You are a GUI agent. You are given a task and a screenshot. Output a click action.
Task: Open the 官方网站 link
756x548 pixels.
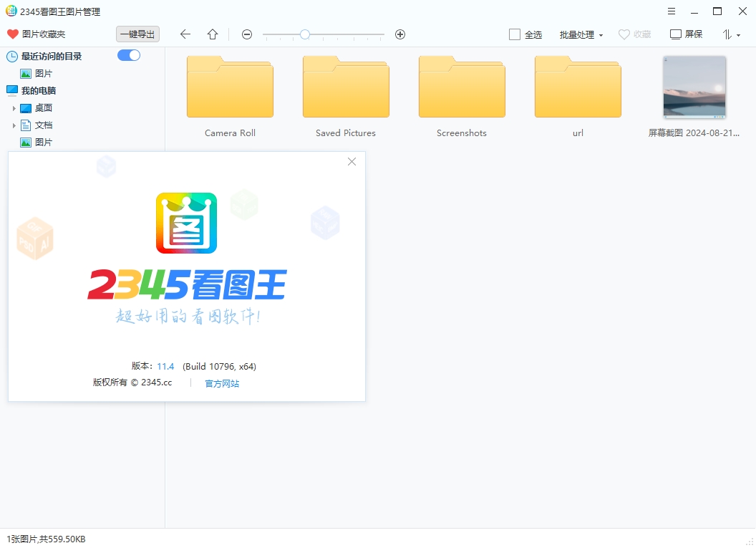(222, 383)
